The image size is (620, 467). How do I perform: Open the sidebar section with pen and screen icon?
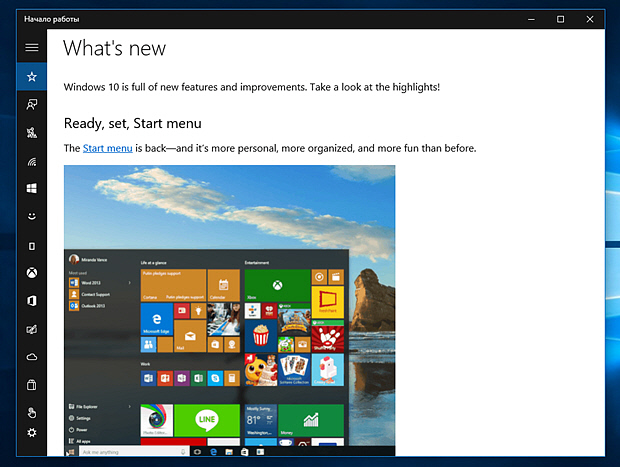[x=32, y=329]
